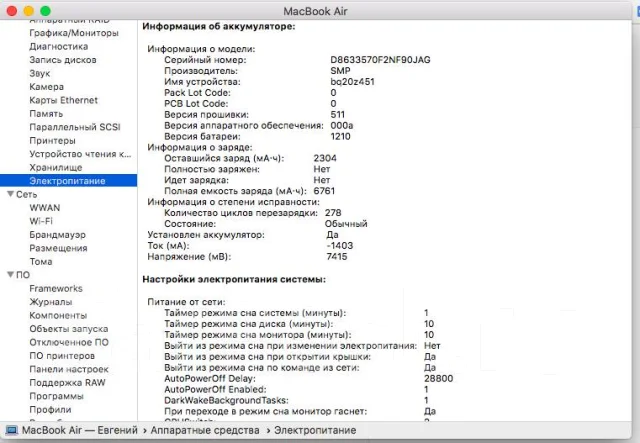
Task: Select Поддержка RAW in the sidebar
Action: pyautogui.click(x=67, y=383)
